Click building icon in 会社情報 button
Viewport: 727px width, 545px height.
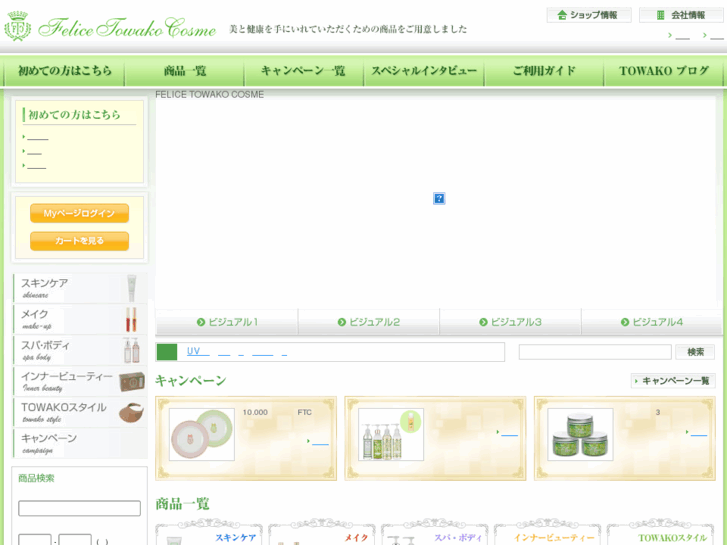pos(661,15)
